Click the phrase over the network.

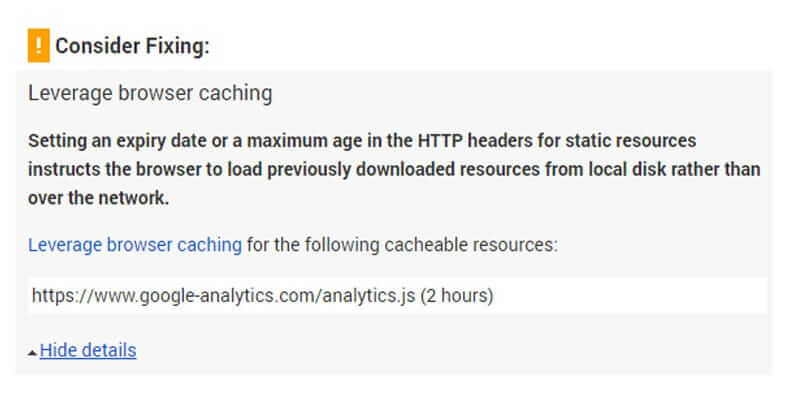98,198
